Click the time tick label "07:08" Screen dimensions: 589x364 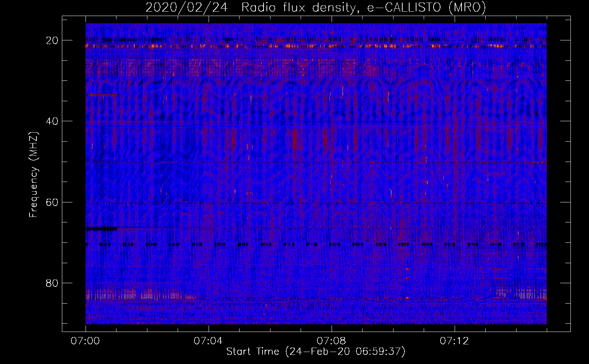tap(332, 341)
